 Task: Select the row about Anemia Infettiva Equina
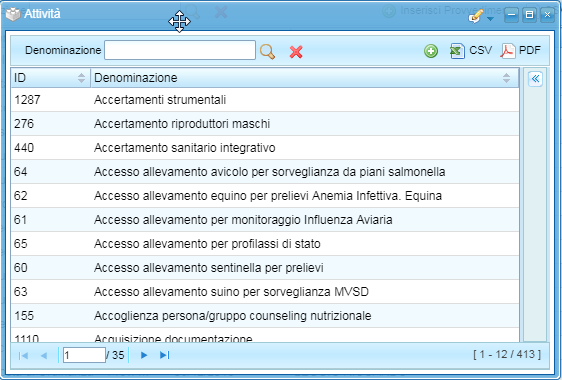tap(265, 196)
